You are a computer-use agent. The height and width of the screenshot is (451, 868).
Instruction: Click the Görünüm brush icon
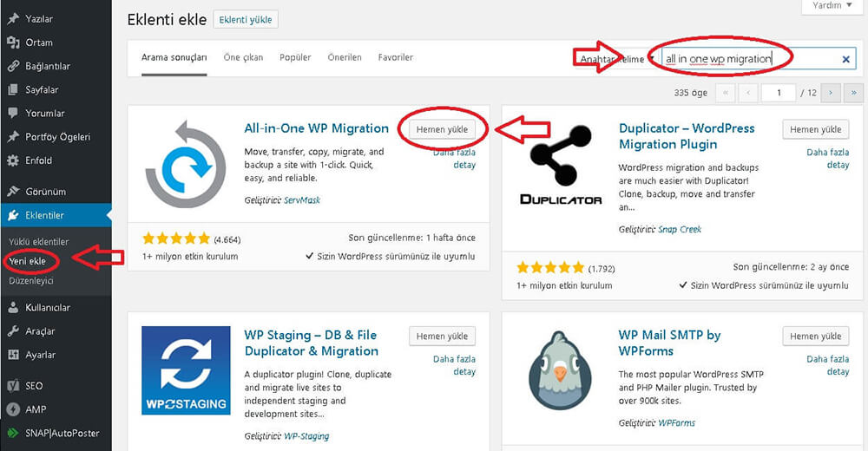coord(13,192)
